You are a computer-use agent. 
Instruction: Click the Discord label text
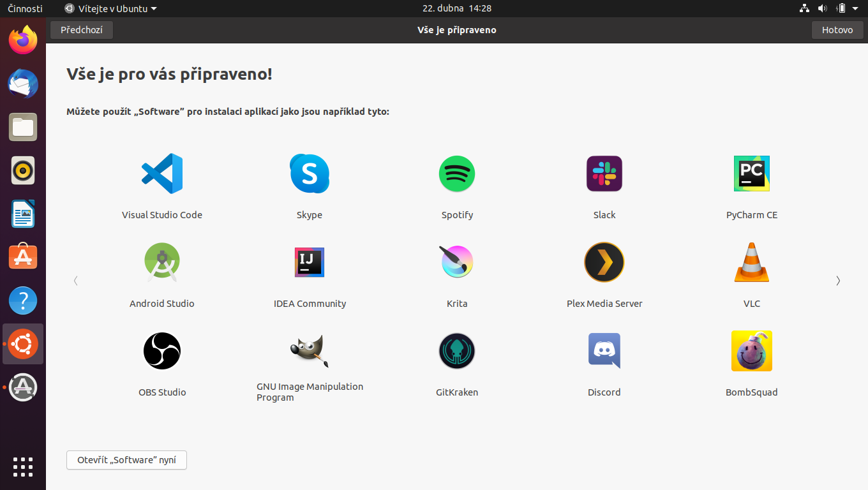pyautogui.click(x=604, y=392)
